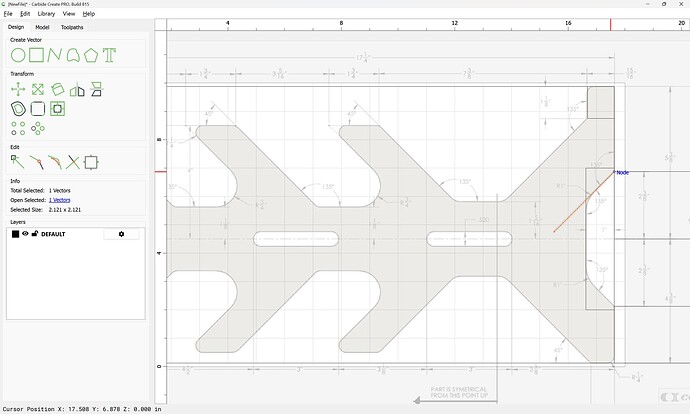
Task: Click the 'Create Vector' section heading
Action: click(26, 40)
